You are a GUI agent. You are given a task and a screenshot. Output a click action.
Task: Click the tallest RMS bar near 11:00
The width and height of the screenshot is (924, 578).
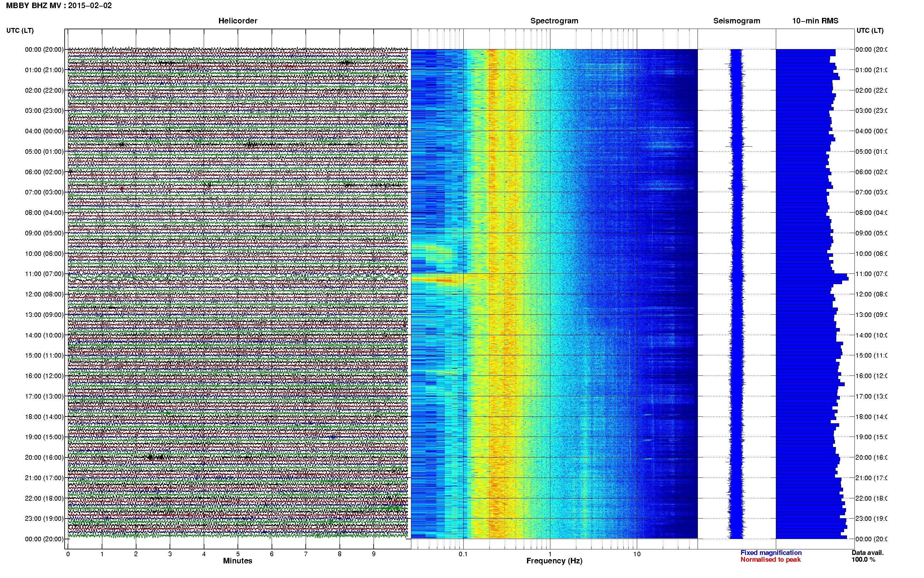click(812, 279)
